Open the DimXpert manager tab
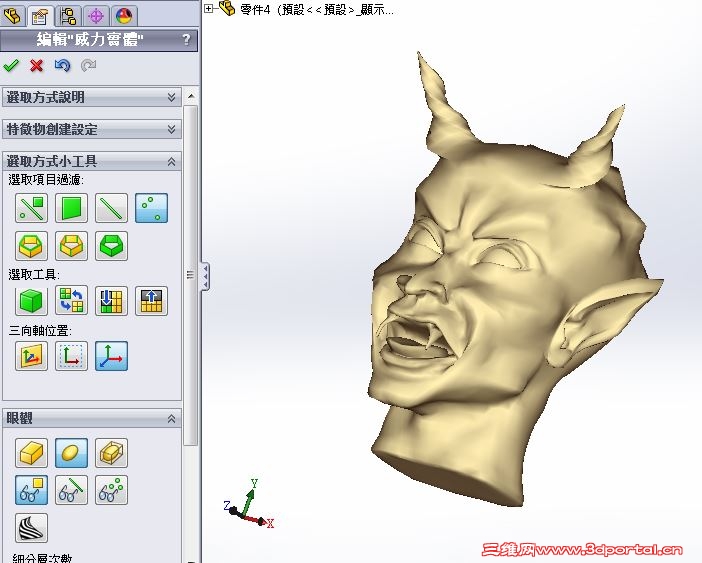Viewport: 702px width, 563px height. click(96, 16)
